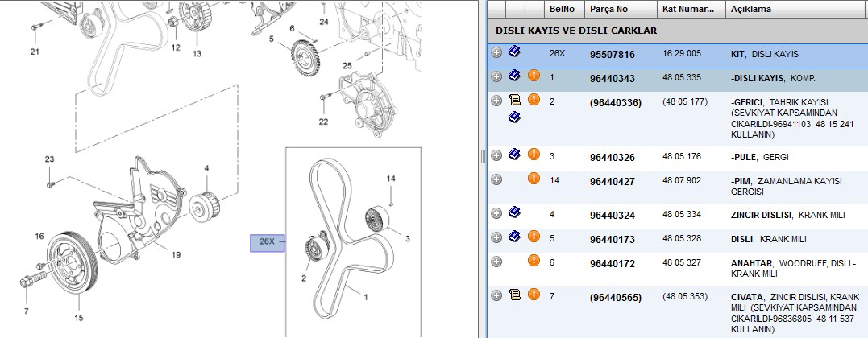Click catalog number 48 05 335
Viewport: 868px width, 338px height.
682,77
